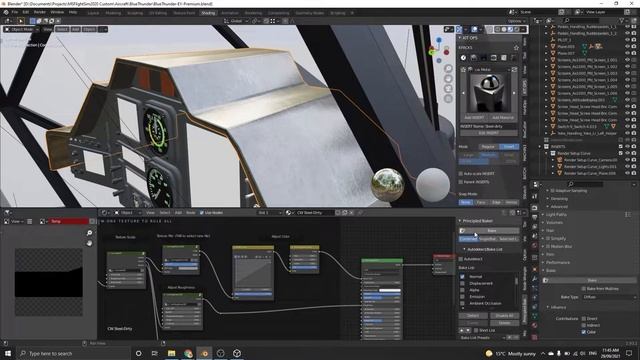
Task: Enable the Simplify checkbox
Action: coord(549,238)
